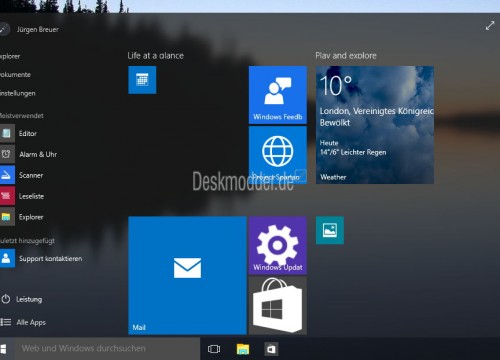Open the Jürgen Breuer user account menu
500x360 pixels.
coord(38,29)
